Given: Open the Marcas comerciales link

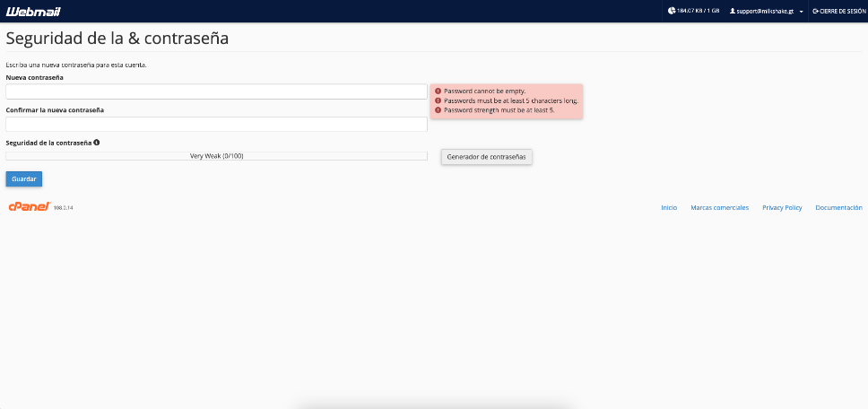Looking at the screenshot, I should (720, 207).
